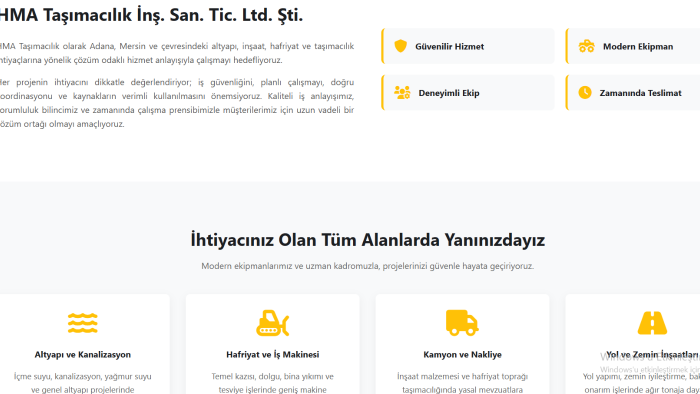Click the clock icon beside Zamanında Teslimat
Viewport: 700px width, 394px height.
[x=585, y=92]
